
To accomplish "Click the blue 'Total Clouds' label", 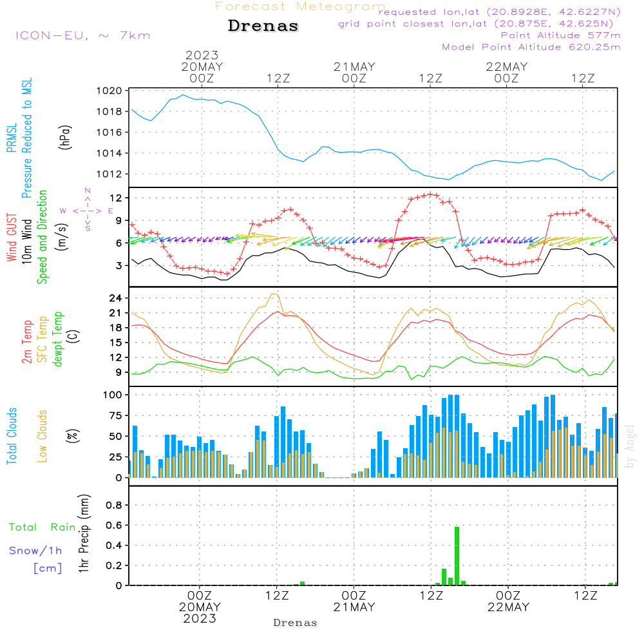I will [12, 436].
